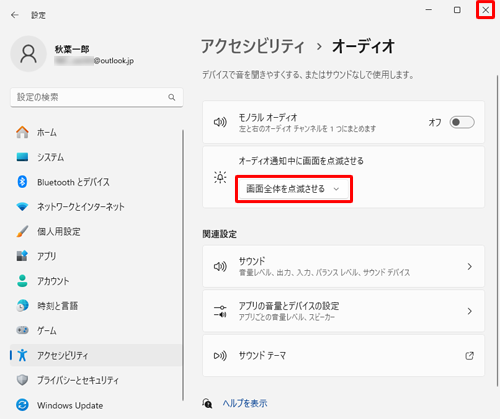Click the sidebar vertical scrollbar
This screenshot has height=419, width=500.
click(183, 265)
